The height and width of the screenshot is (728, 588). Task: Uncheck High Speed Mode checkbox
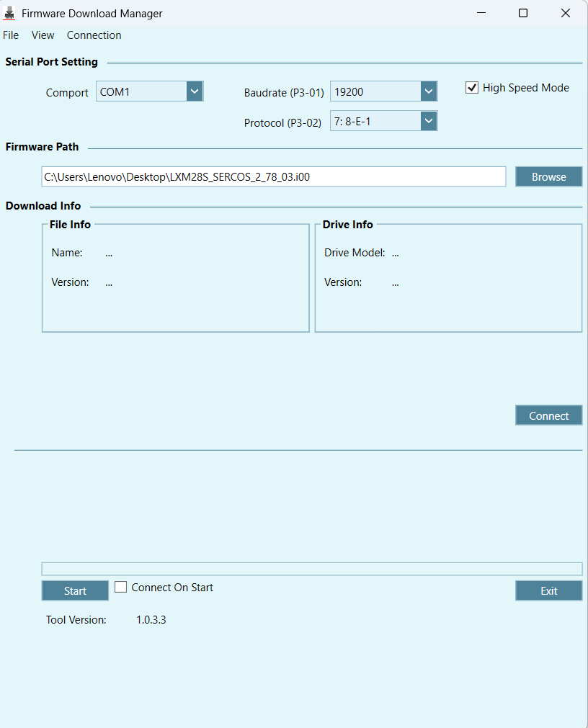(x=472, y=87)
